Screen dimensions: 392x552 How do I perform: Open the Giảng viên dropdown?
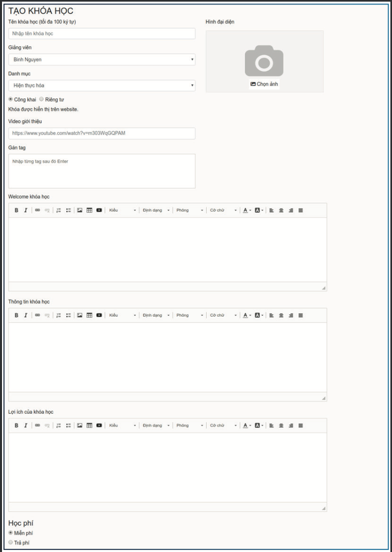[x=102, y=59]
